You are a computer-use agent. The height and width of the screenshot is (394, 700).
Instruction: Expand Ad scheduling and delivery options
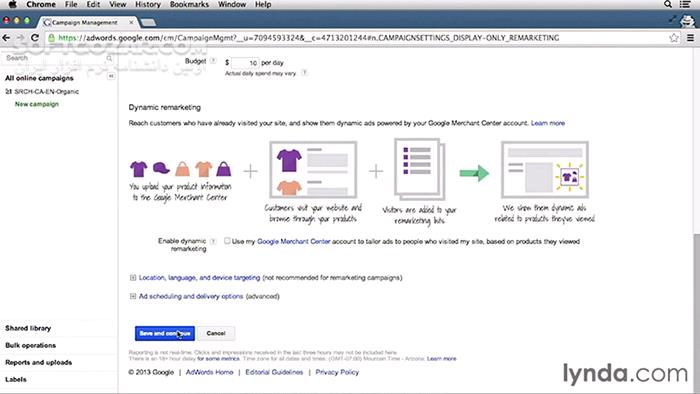133,296
